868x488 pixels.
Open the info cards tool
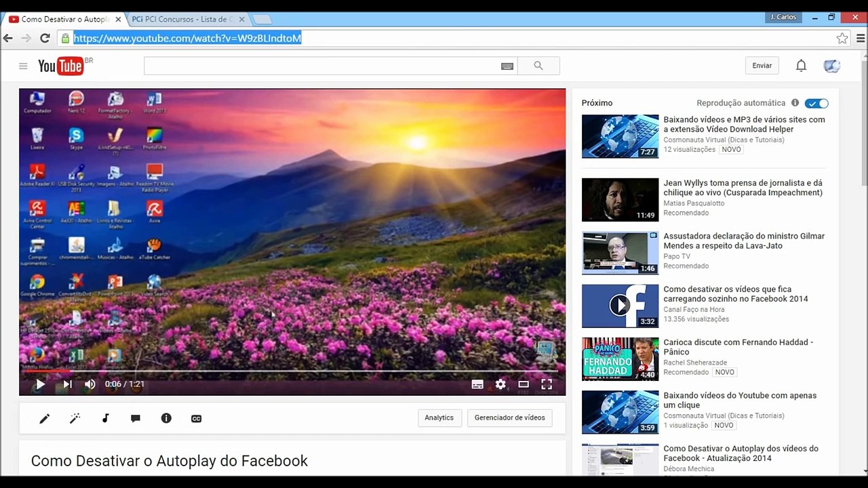click(166, 418)
